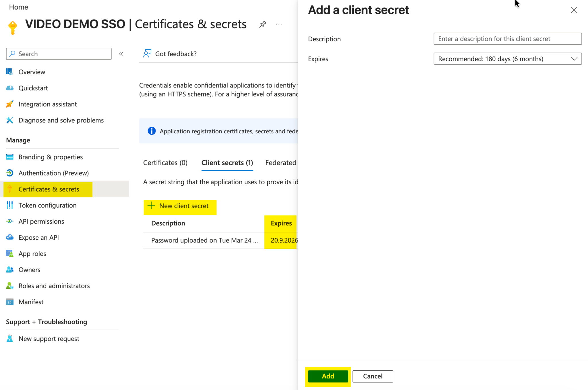Open the Overview section

pos(32,72)
